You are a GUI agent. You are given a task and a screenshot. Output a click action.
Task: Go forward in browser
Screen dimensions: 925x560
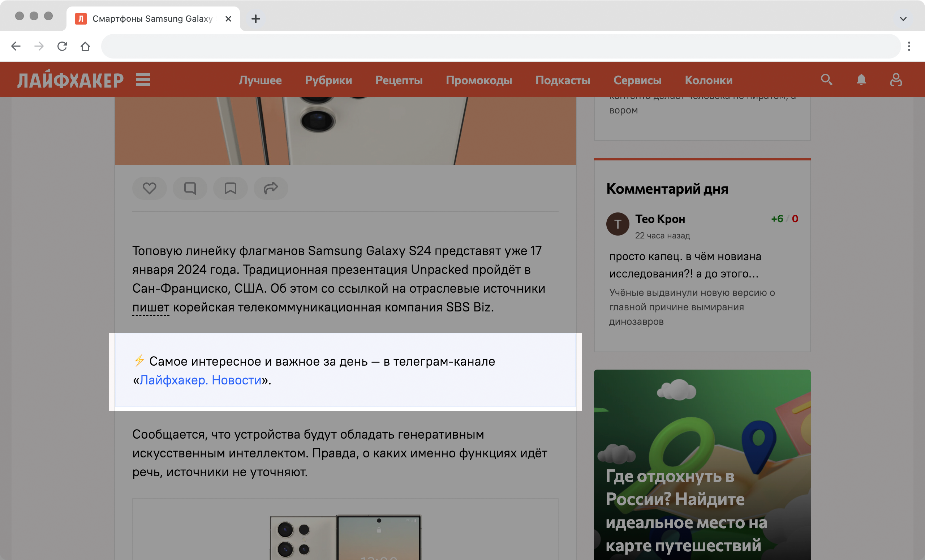pos(39,46)
